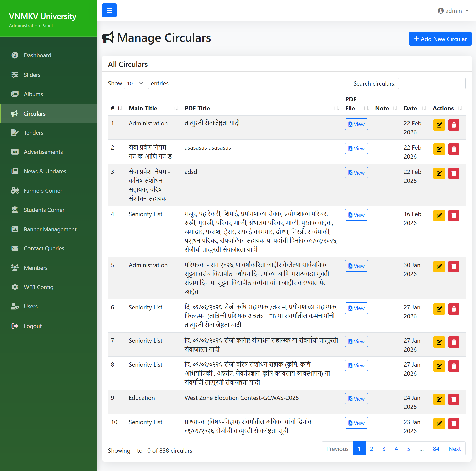476x471 pixels.
Task: Open the Dashboard sidebar icon
Action: tap(15, 55)
